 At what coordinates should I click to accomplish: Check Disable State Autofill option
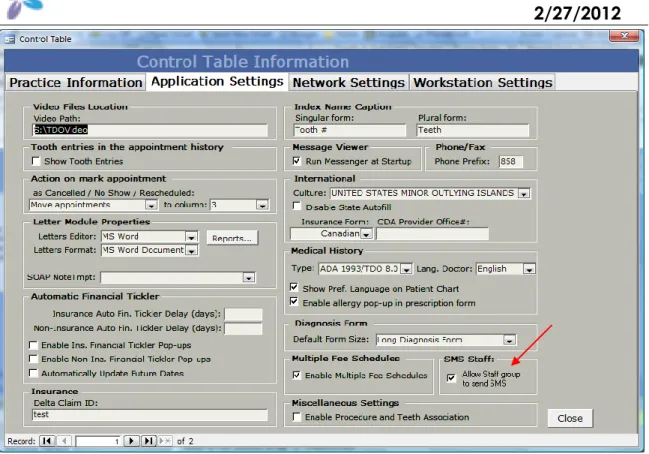pos(296,206)
